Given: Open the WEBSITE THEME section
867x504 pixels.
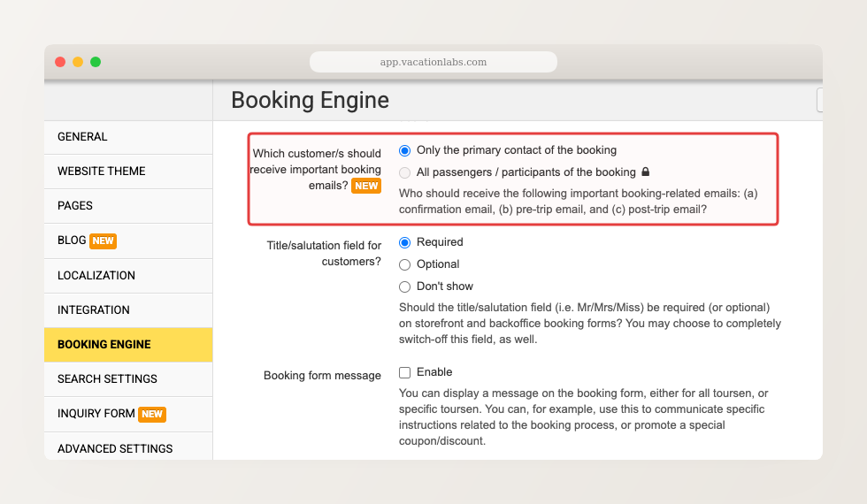Looking at the screenshot, I should pyautogui.click(x=128, y=172).
